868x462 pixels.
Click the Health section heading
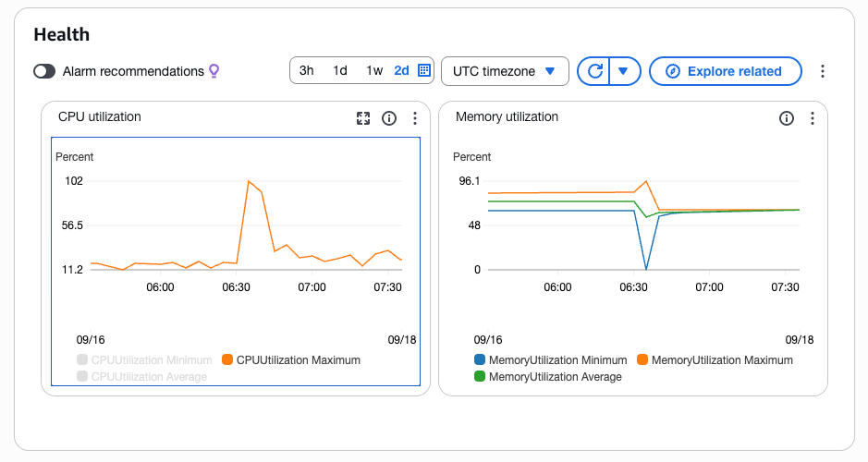61,34
